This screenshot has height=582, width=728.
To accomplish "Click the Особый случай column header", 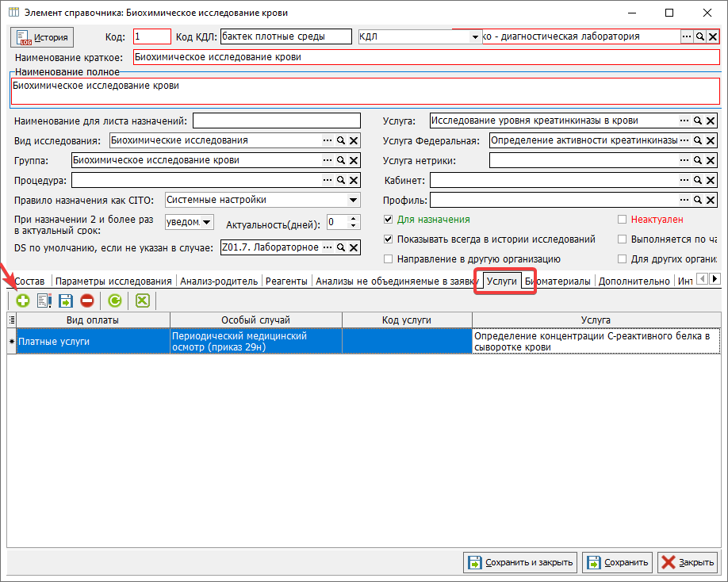I will tap(256, 320).
